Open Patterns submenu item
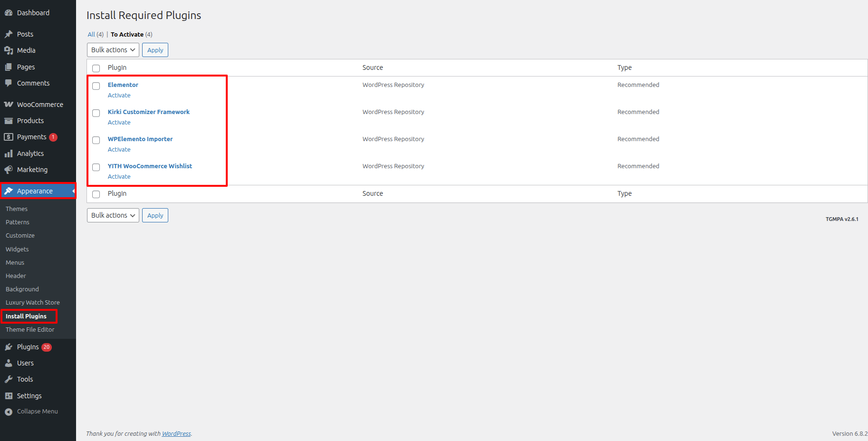Viewport: 868px width, 441px height. coord(18,222)
